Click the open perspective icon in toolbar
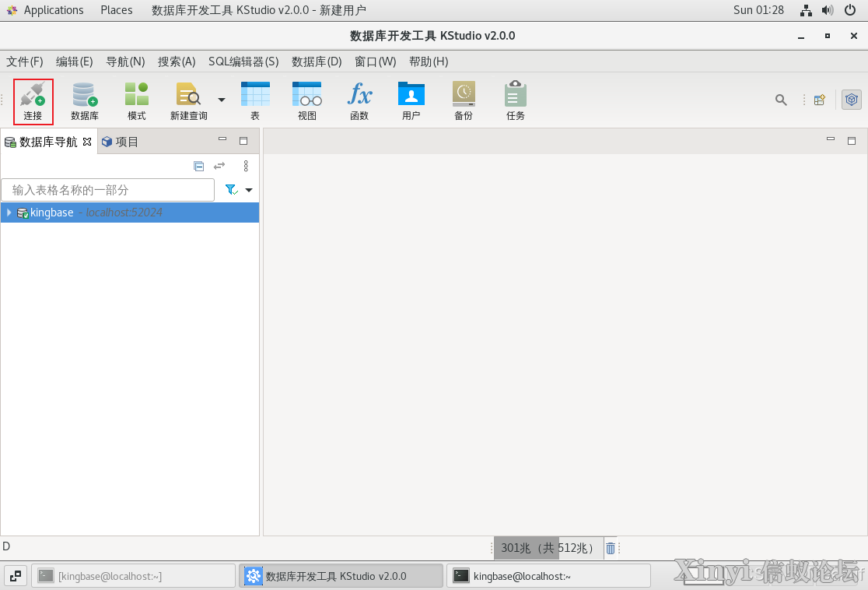Screen dimensions: 868x590 pyautogui.click(x=820, y=100)
